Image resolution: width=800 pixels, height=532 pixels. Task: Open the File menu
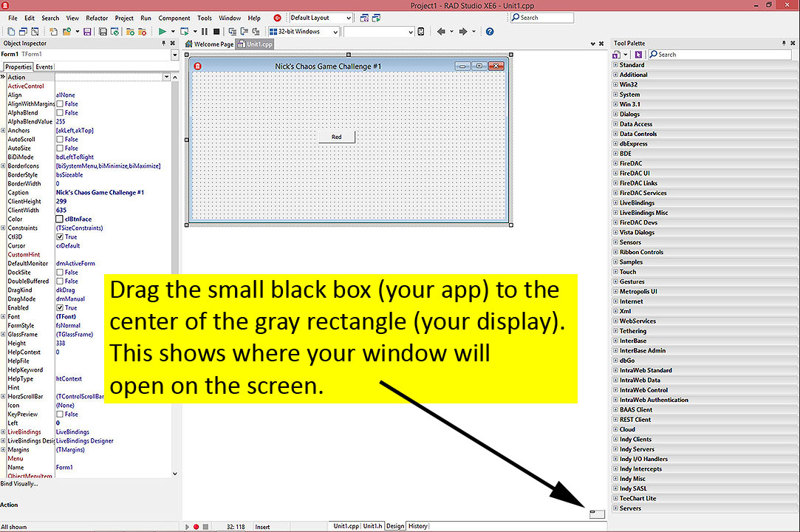point(13,18)
